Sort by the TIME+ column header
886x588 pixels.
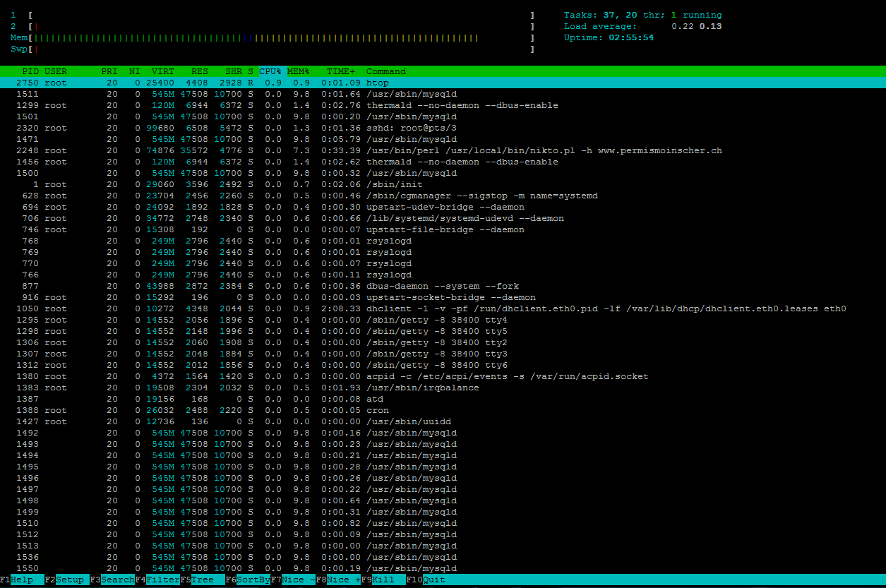(x=341, y=71)
